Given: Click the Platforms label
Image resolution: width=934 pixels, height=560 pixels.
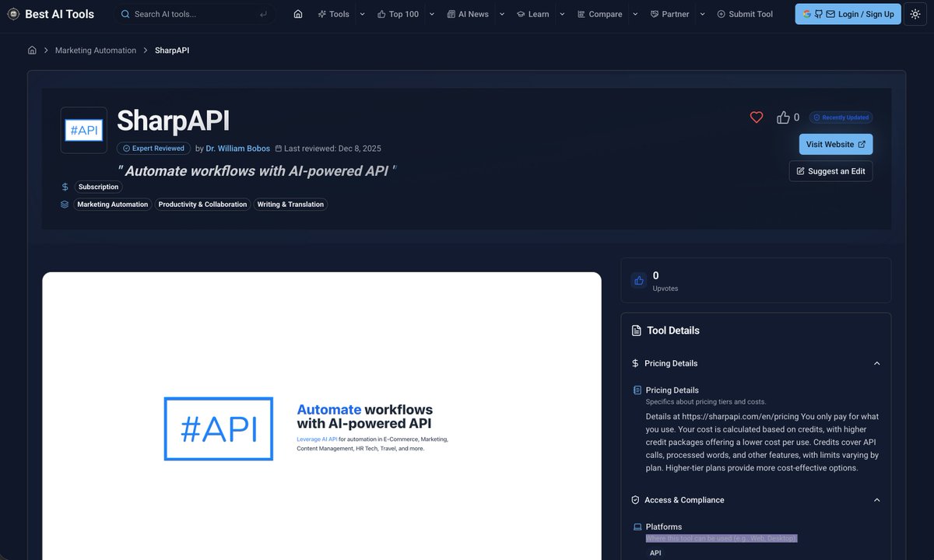Looking at the screenshot, I should pyautogui.click(x=664, y=527).
